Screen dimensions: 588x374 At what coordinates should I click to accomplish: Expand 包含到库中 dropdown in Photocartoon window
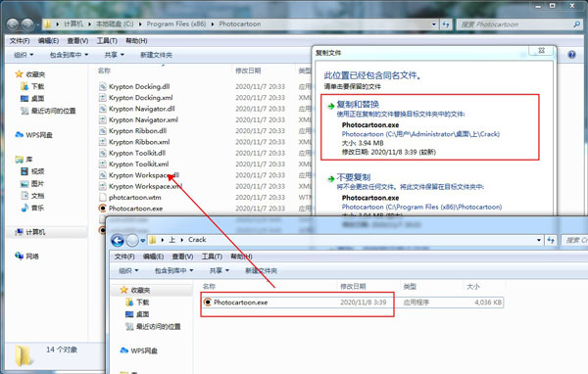(x=69, y=55)
